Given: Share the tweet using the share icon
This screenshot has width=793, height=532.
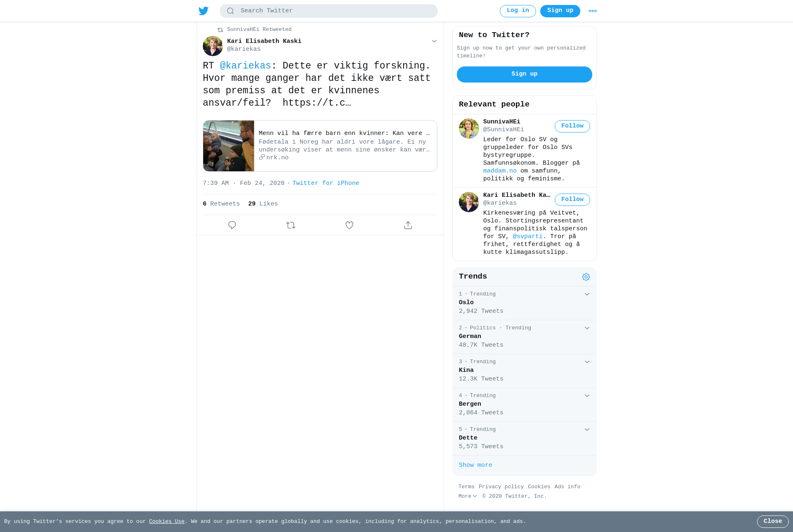Looking at the screenshot, I should (408, 225).
